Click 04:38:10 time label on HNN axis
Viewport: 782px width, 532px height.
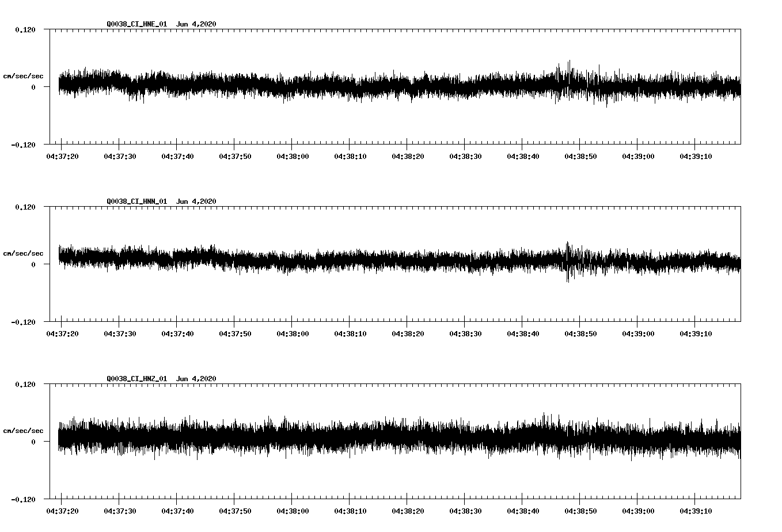click(350, 333)
